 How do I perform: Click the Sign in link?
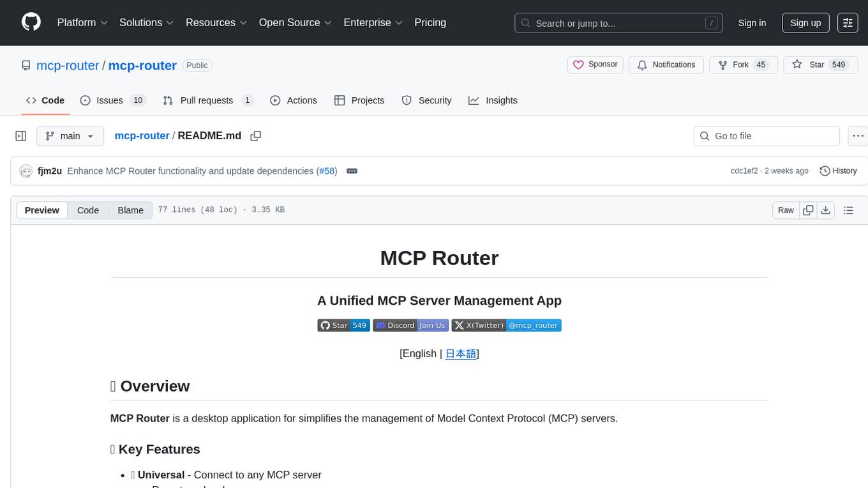click(x=752, y=23)
